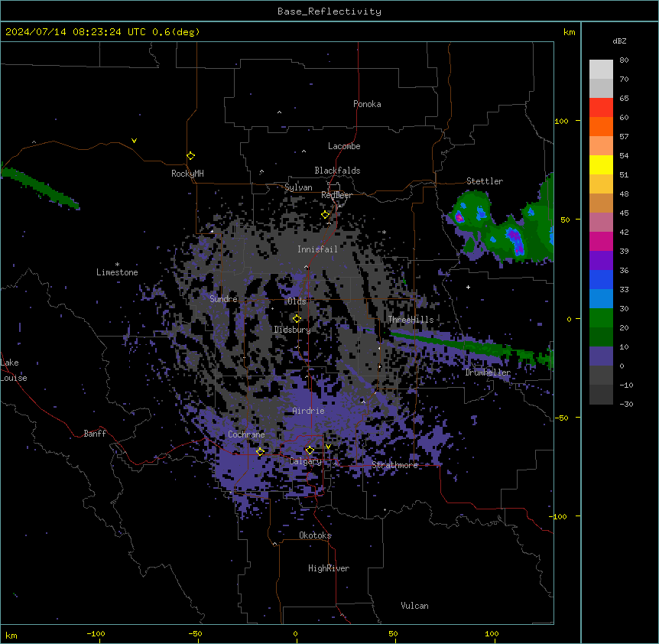Click the yellow diamond marker below RedDeer
Screen dimensions: 659x644
coord(325,215)
